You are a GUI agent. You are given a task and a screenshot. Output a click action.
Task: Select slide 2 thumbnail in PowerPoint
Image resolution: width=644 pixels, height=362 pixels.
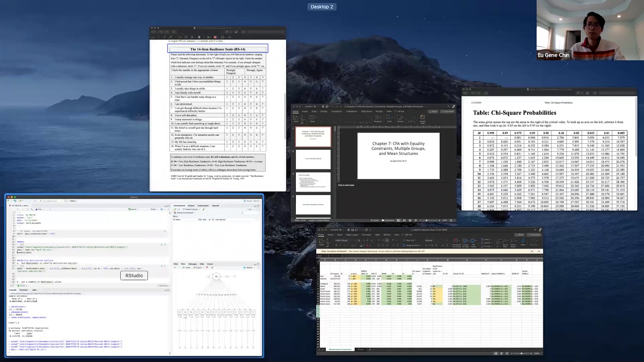coord(313,159)
